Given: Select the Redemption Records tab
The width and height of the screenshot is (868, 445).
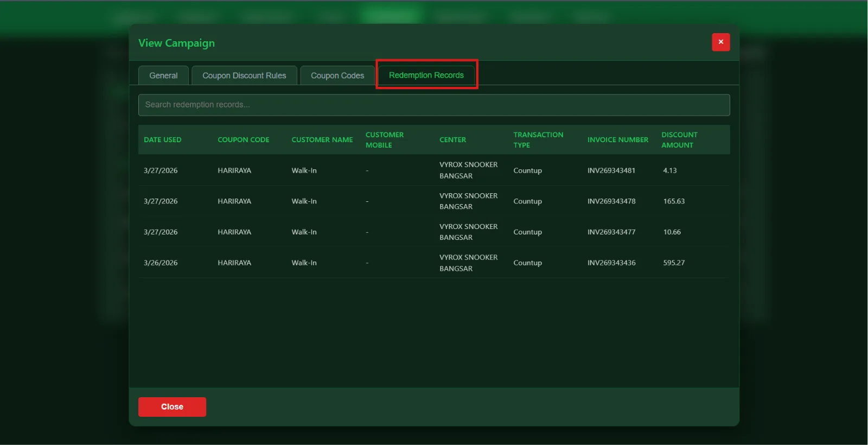Looking at the screenshot, I should point(426,75).
